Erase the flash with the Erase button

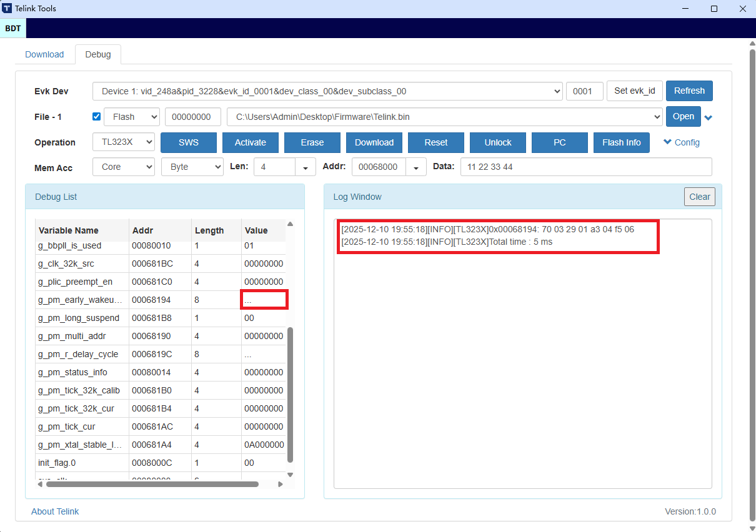coord(312,142)
